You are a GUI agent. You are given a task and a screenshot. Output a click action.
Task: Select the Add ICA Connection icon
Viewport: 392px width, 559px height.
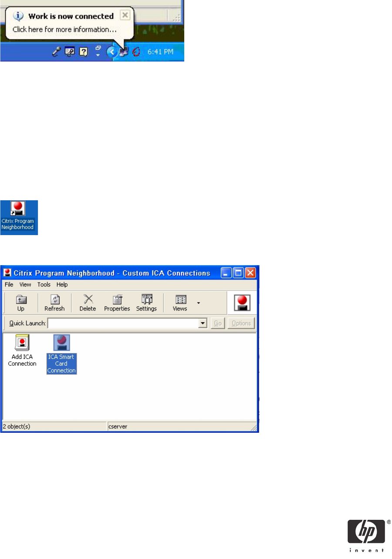coord(22,351)
